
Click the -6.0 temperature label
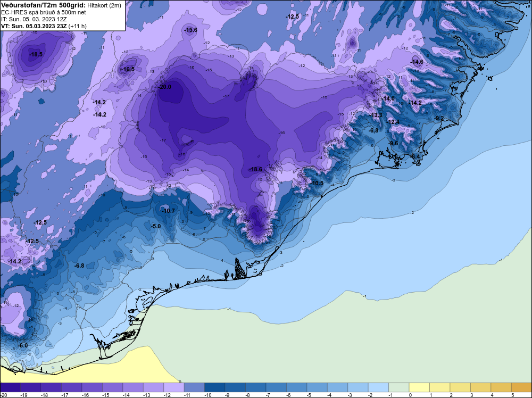click(23, 345)
